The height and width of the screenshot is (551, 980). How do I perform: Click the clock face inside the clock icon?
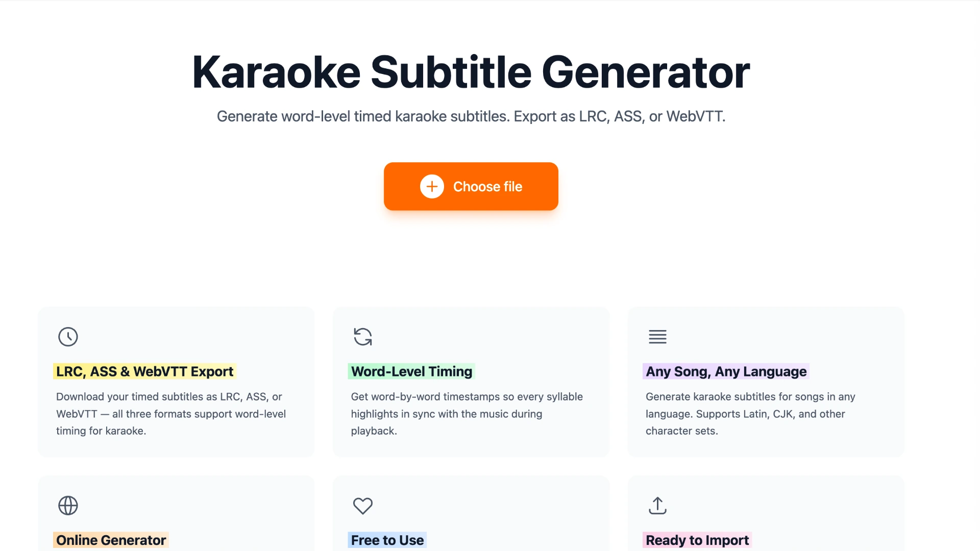tap(68, 337)
